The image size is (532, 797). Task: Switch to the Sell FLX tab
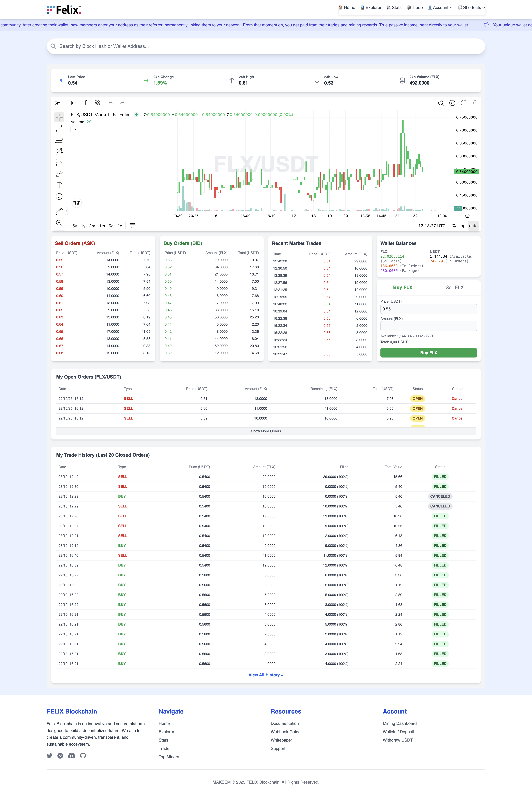tap(454, 287)
